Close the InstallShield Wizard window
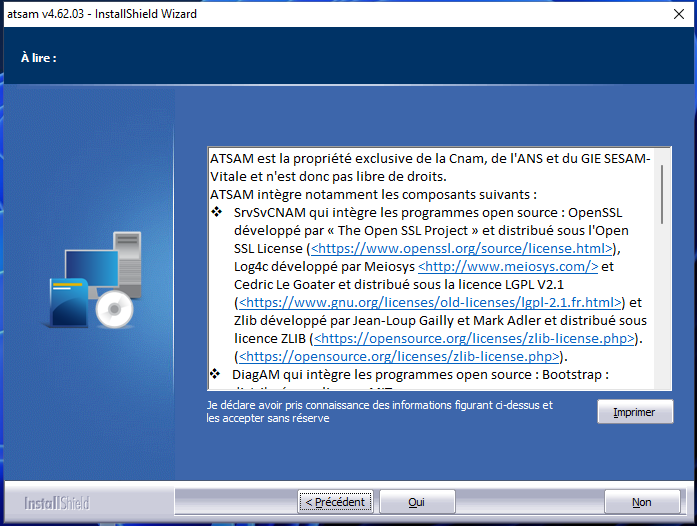 (x=674, y=14)
